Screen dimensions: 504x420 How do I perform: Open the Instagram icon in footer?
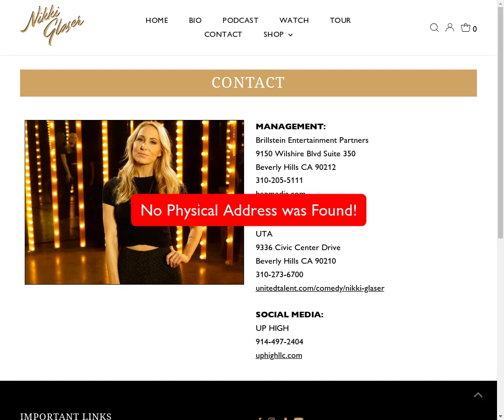[x=272, y=419]
